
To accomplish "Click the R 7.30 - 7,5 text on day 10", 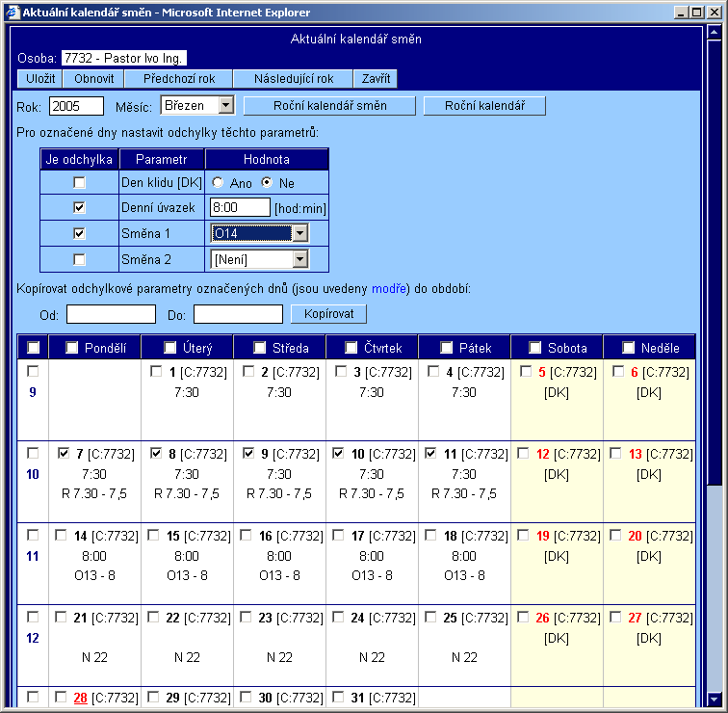I will tap(372, 493).
